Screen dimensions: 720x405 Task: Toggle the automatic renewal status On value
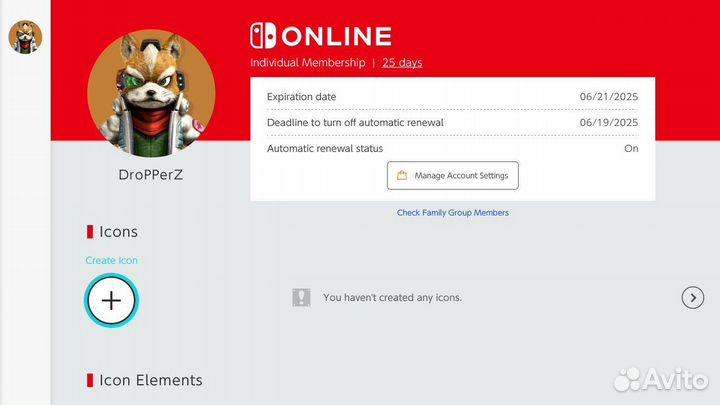[x=630, y=148]
